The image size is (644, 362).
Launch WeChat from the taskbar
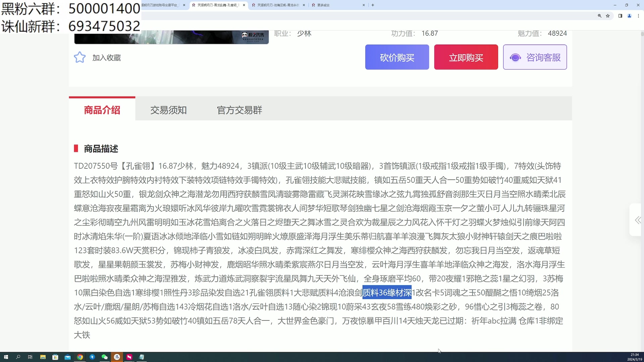[x=105, y=357]
